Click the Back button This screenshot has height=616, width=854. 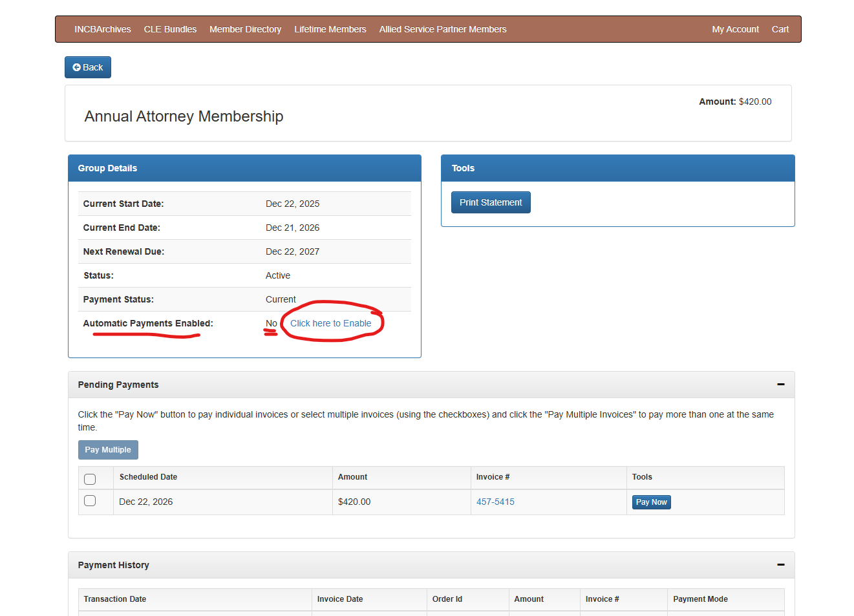88,67
